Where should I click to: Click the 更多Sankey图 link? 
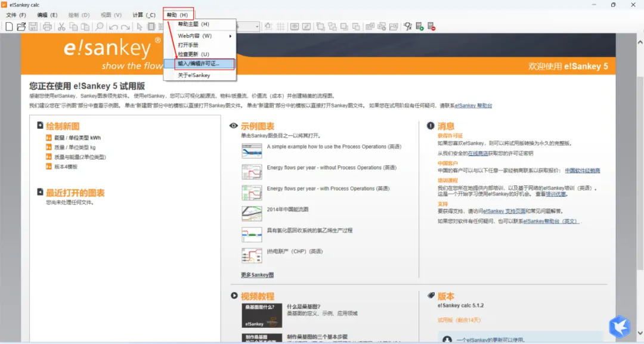tap(257, 275)
